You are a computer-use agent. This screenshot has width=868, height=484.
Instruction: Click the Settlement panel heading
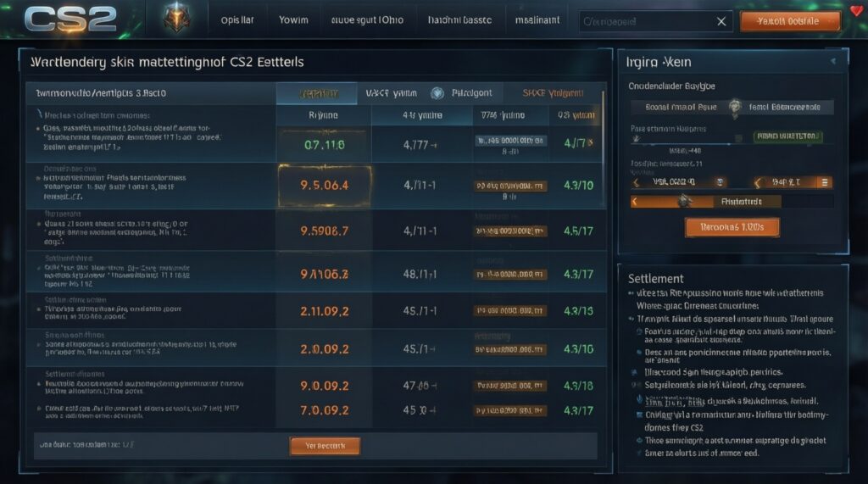click(655, 279)
